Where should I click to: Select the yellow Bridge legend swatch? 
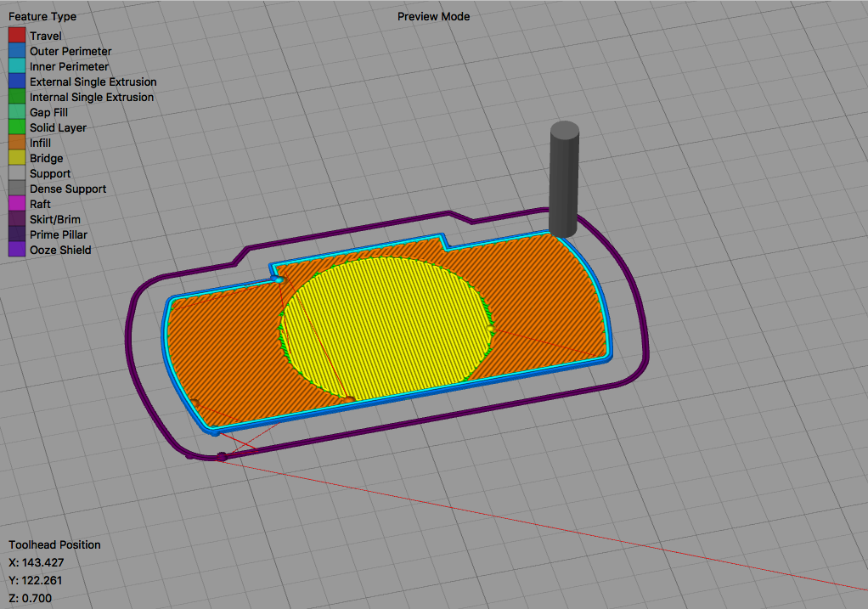[17, 158]
